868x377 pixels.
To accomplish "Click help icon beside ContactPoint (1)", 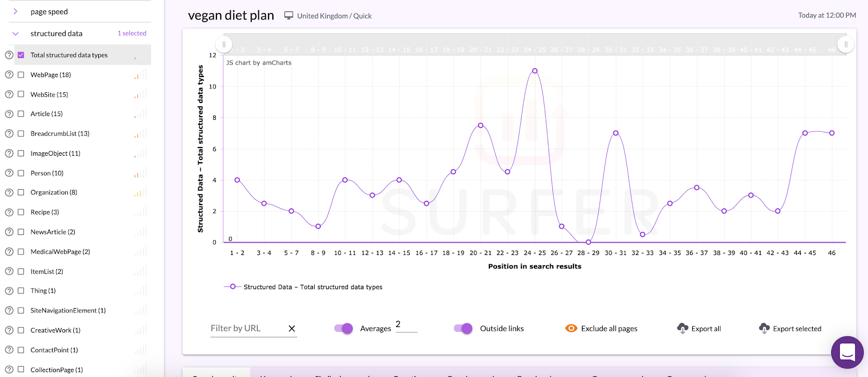I will tap(9, 350).
